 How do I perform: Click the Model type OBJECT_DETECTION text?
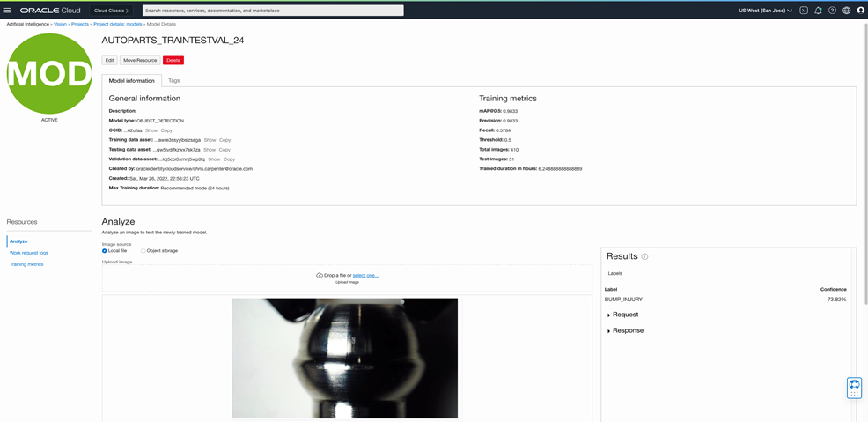pos(160,121)
